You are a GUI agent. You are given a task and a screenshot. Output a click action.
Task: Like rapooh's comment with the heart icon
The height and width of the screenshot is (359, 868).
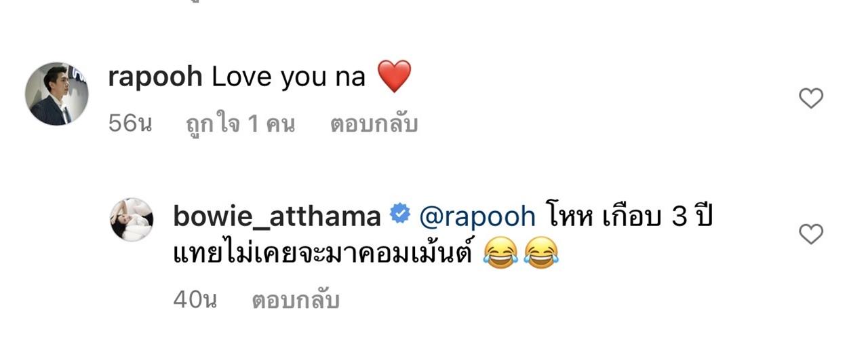click(811, 99)
